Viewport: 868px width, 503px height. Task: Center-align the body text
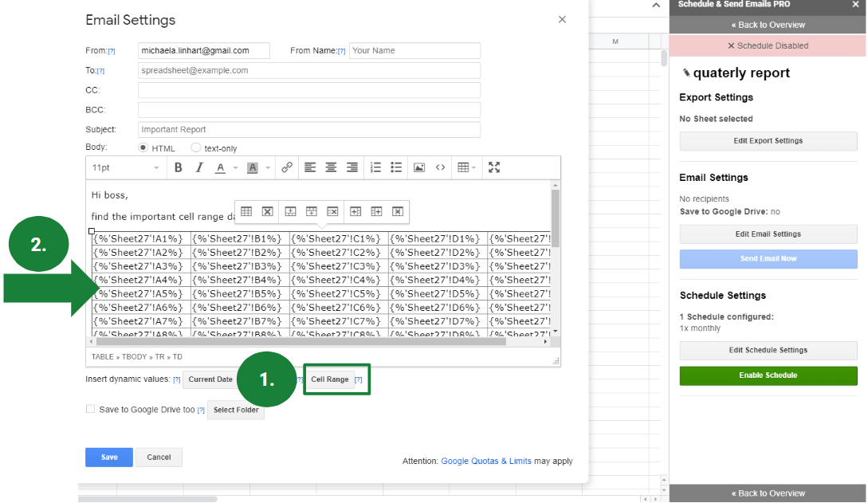pyautogui.click(x=331, y=167)
